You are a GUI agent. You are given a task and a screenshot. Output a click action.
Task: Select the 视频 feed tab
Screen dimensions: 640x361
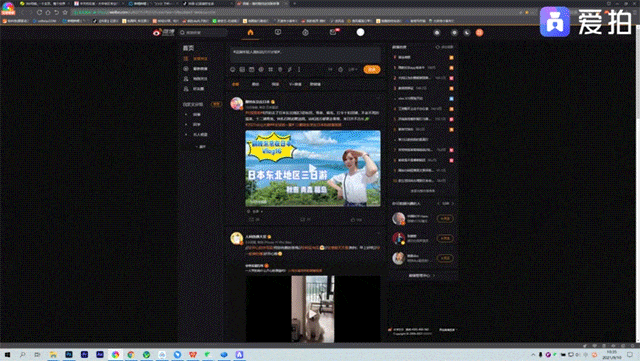(276, 84)
